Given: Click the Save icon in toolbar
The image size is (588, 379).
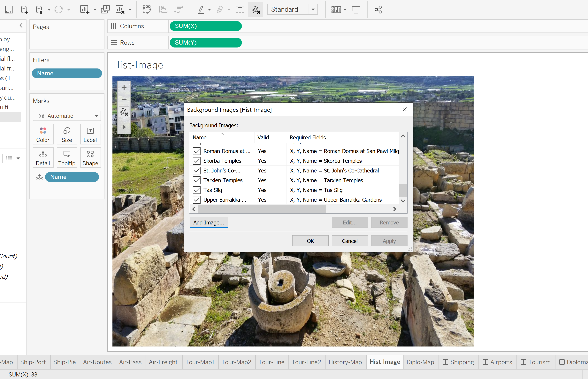Looking at the screenshot, I should (x=9, y=10).
